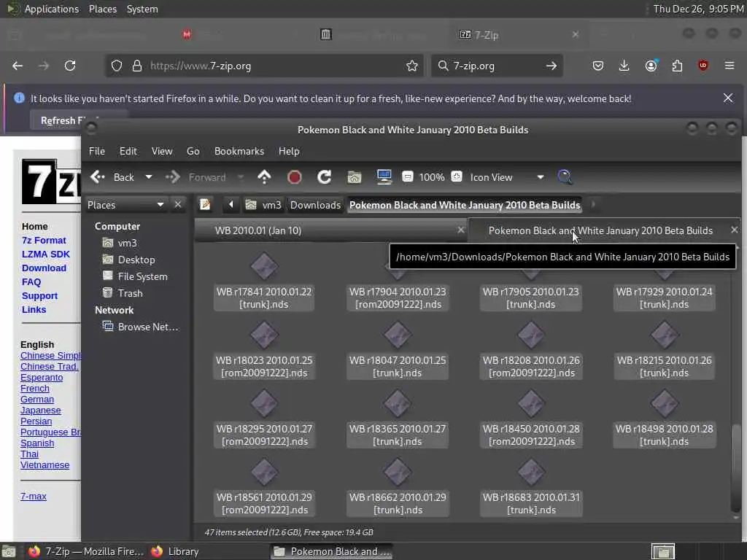This screenshot has width=747, height=560.
Task: Open the Bookmarks menu
Action: pyautogui.click(x=239, y=151)
